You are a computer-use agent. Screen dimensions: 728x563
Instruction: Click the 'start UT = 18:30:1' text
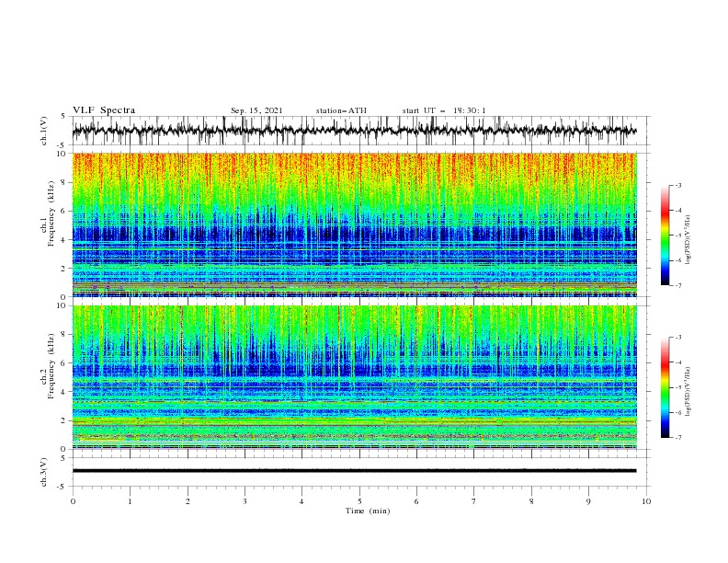(444, 110)
